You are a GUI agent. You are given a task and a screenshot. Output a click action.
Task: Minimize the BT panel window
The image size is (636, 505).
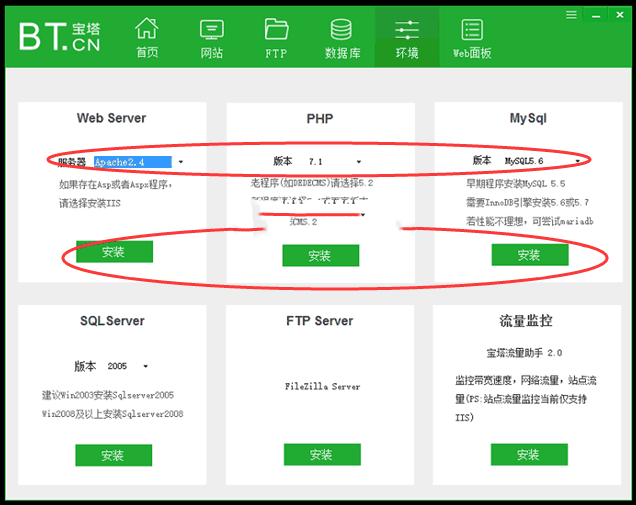tap(596, 16)
